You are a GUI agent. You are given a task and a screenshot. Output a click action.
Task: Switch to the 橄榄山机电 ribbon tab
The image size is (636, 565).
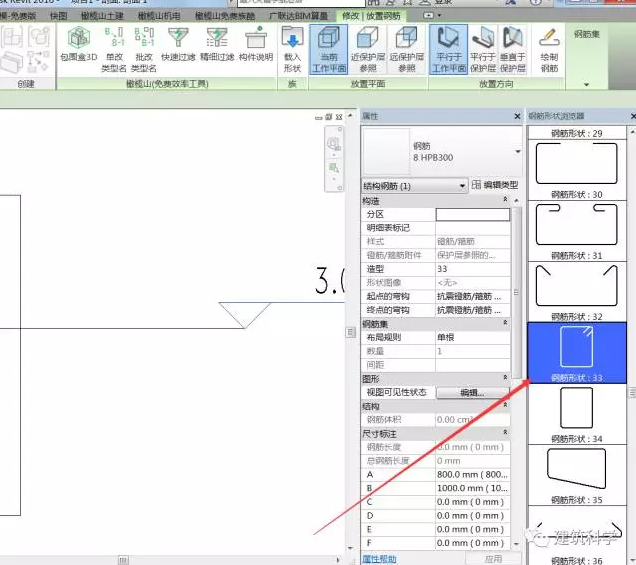[159, 16]
